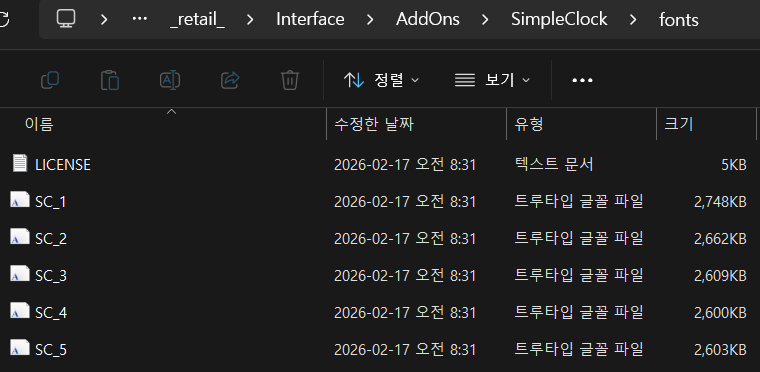Click the This PC monitor icon in breadcrumb
The width and height of the screenshot is (760, 372).
click(65, 19)
